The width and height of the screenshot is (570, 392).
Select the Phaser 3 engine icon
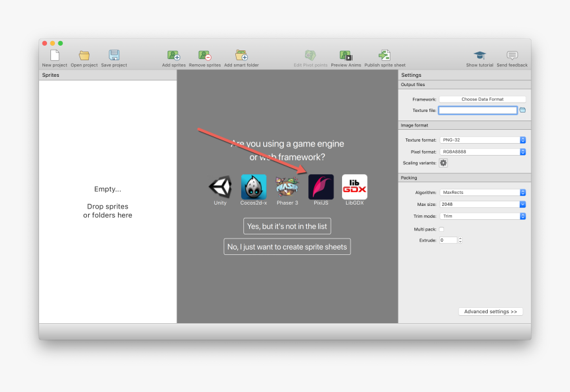(287, 186)
